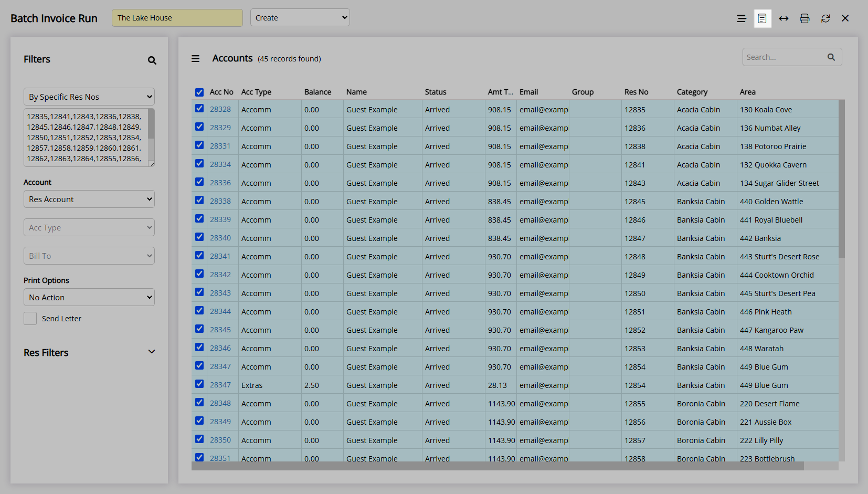Sort by the Category column header
Screen dimensions: 868x494
tap(692, 92)
